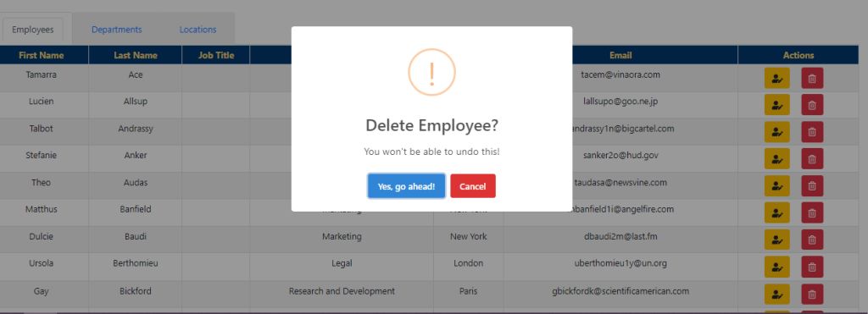Click trash icon for Gay Bickford
The image size is (868, 314).
point(812,294)
